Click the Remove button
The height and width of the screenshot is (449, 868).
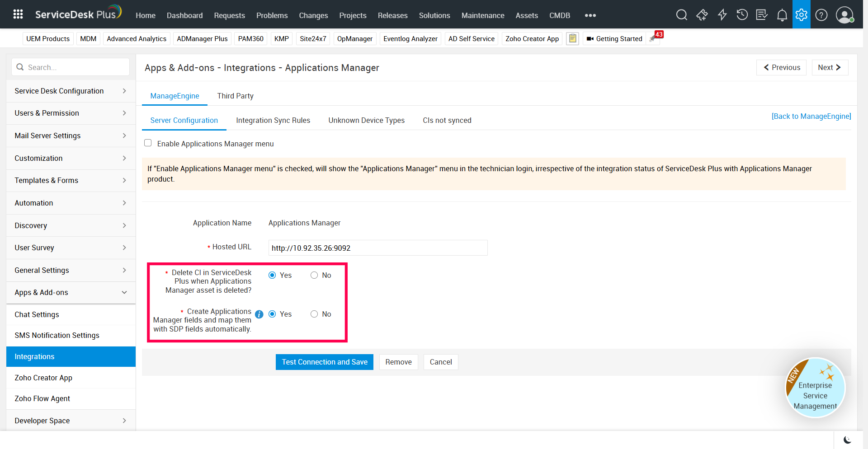(398, 362)
